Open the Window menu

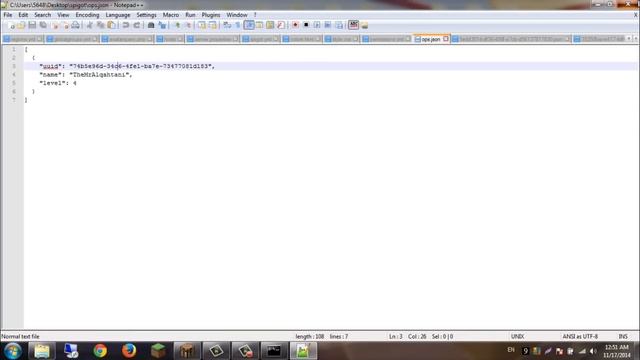pos(237,15)
